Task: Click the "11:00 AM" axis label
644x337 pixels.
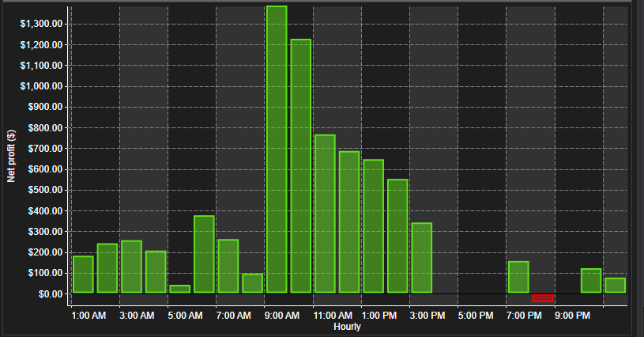Action: [333, 316]
